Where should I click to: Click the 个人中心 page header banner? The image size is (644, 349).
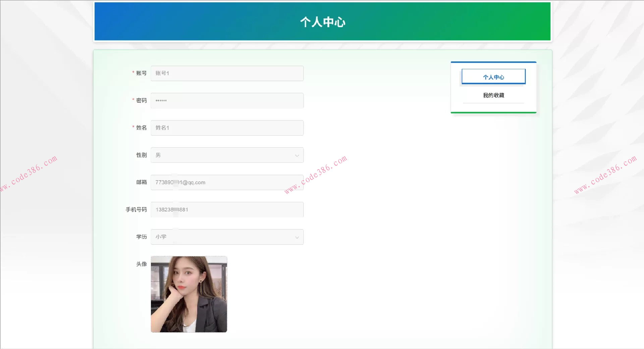pyautogui.click(x=323, y=21)
